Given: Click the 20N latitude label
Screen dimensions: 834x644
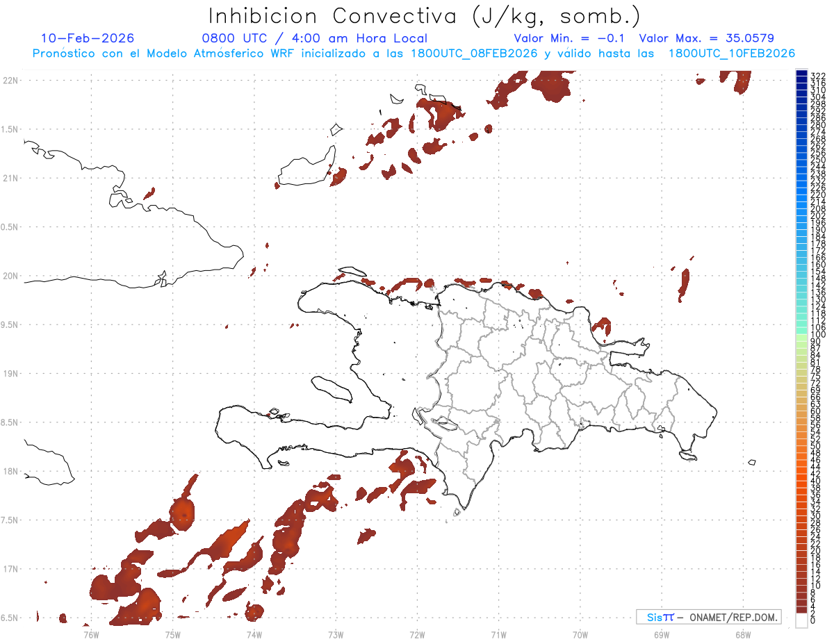Looking at the screenshot, I should tap(10, 276).
